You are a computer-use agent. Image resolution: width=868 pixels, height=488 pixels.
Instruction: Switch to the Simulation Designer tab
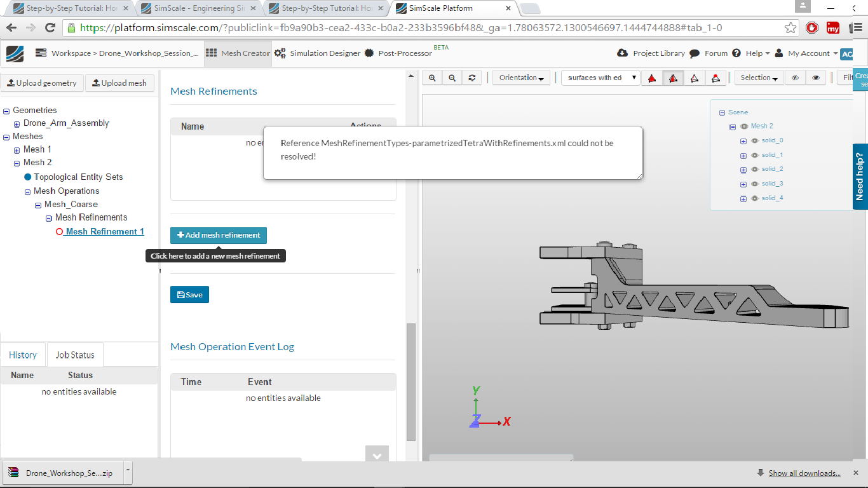(318, 53)
